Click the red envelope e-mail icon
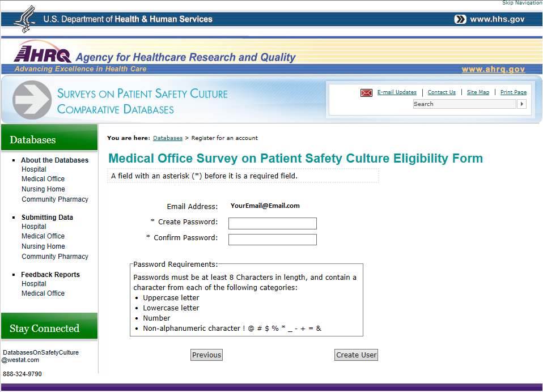Screen dimensions: 543x392 click(366, 93)
